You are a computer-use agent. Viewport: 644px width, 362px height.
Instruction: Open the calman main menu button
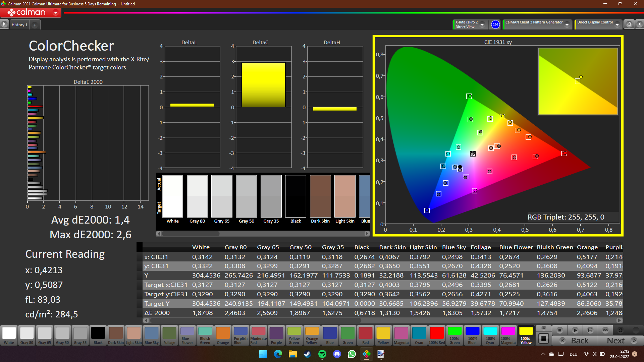[x=31, y=12]
